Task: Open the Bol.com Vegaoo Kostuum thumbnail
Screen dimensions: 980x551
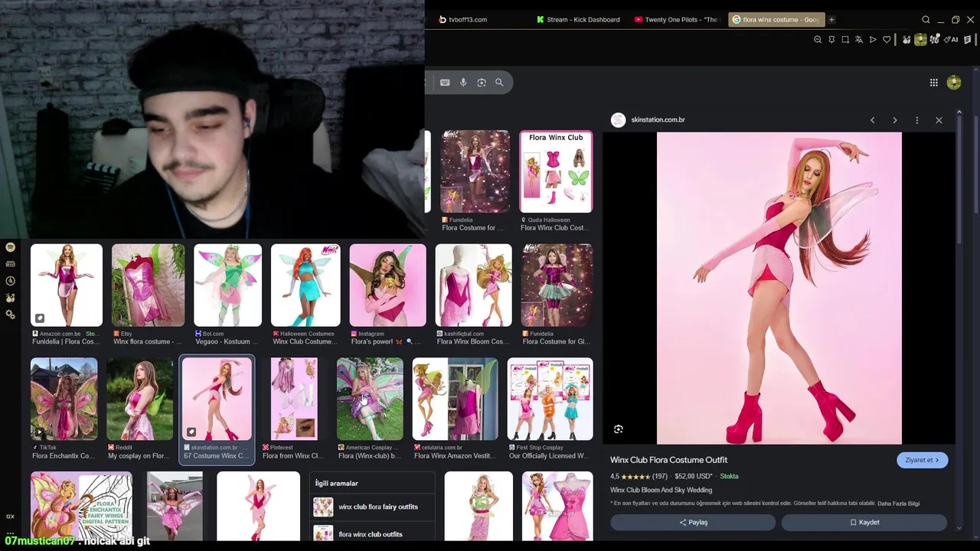Action: pos(227,285)
